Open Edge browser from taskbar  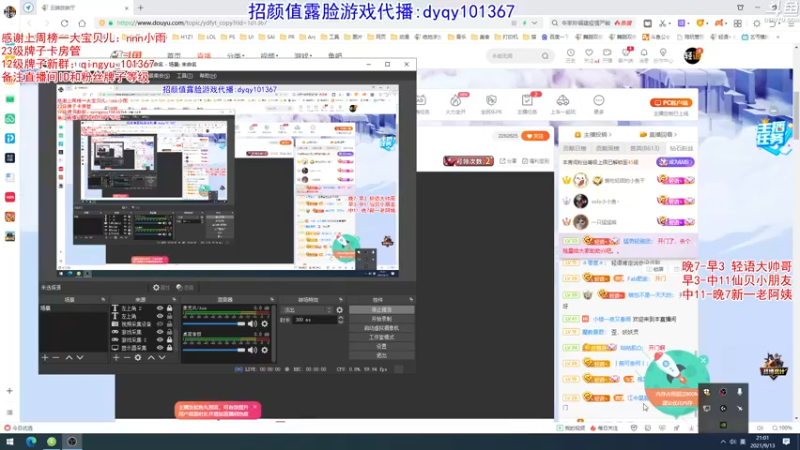click(31, 442)
